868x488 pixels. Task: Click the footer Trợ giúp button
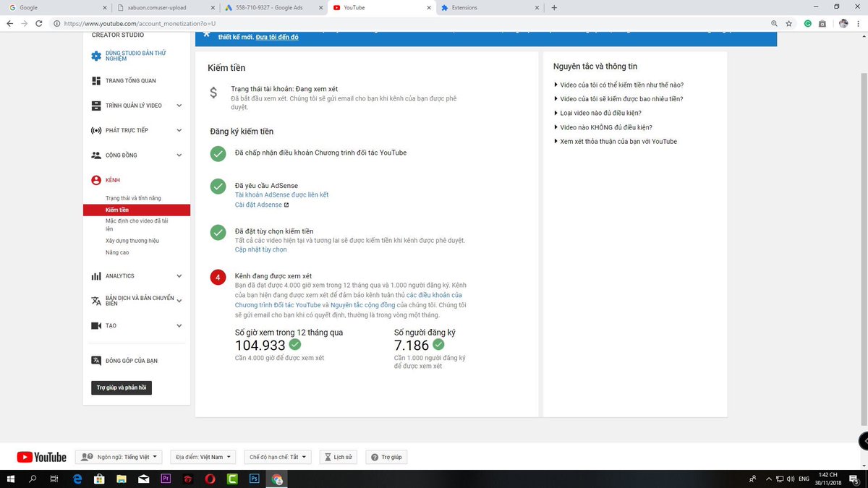387,457
